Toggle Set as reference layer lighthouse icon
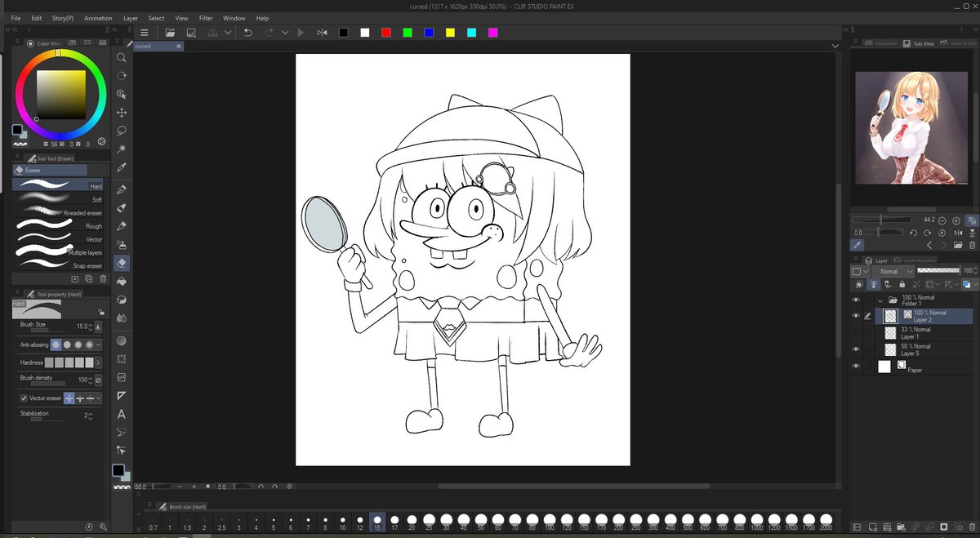Screen dimensions: 980x538 pos(873,285)
